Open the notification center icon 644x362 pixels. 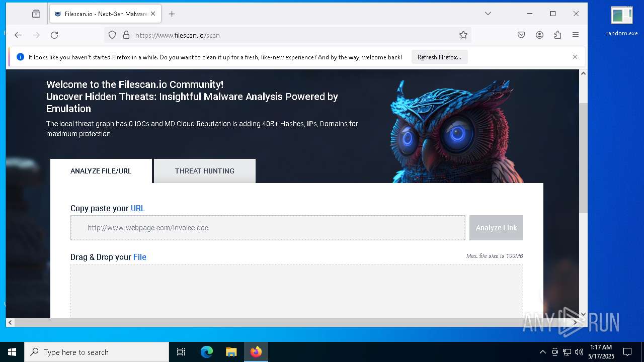[627, 352]
